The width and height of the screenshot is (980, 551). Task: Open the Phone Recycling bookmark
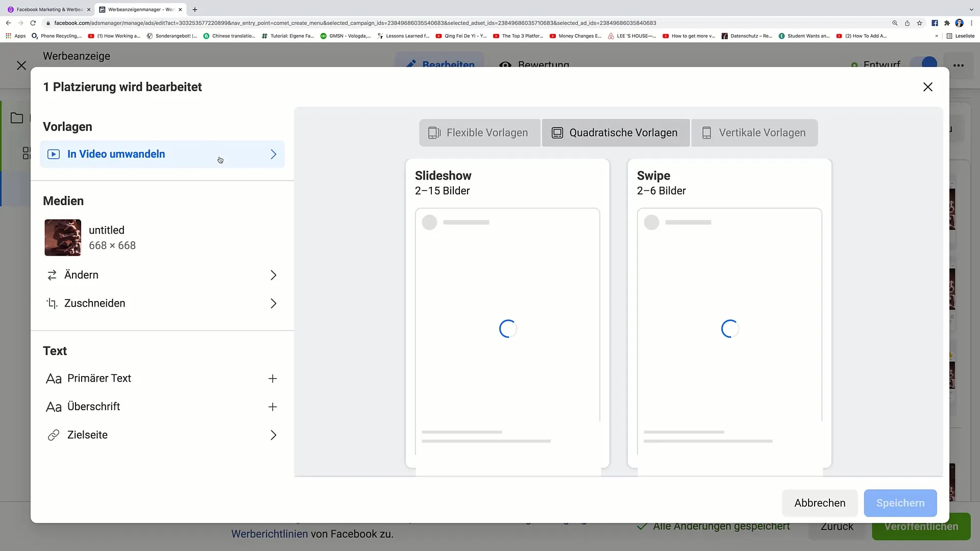[57, 36]
